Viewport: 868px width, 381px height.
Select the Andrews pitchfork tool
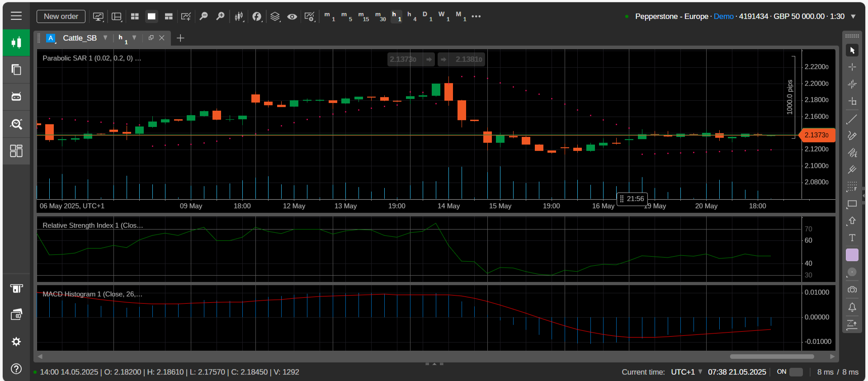852,169
